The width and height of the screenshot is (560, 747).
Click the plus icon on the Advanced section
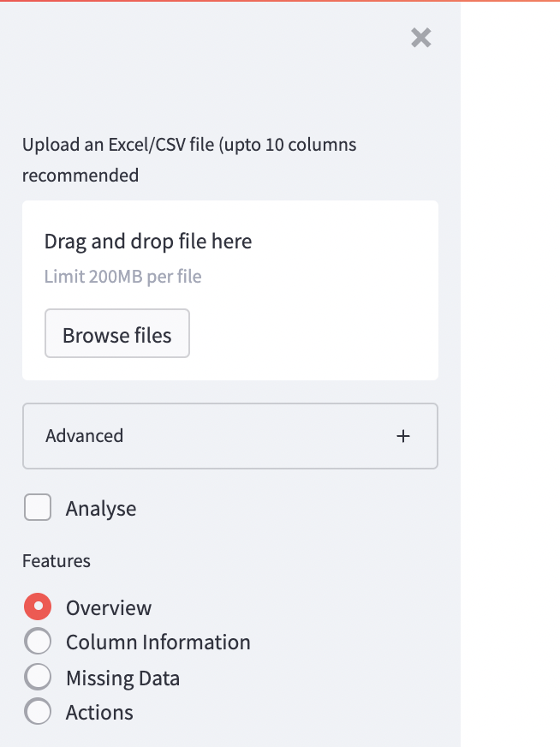click(x=402, y=436)
